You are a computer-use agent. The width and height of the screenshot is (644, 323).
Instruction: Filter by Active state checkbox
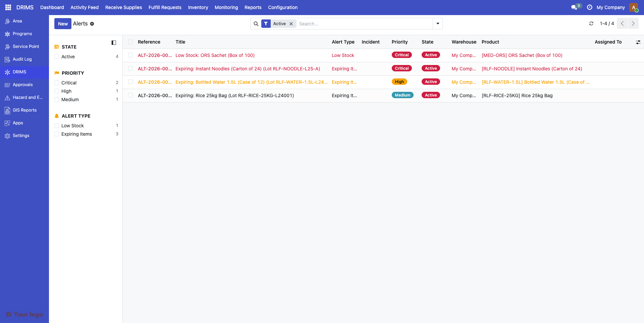(x=57, y=57)
